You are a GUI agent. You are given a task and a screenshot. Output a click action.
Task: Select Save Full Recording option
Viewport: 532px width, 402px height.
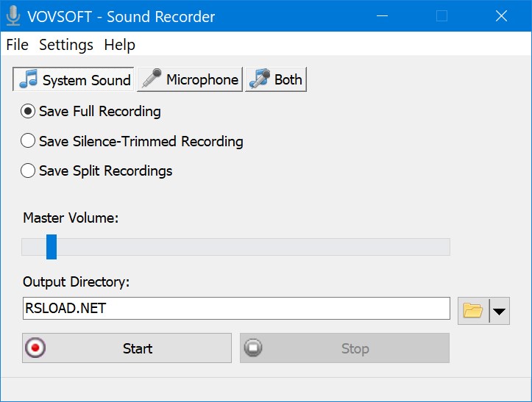[x=28, y=112]
